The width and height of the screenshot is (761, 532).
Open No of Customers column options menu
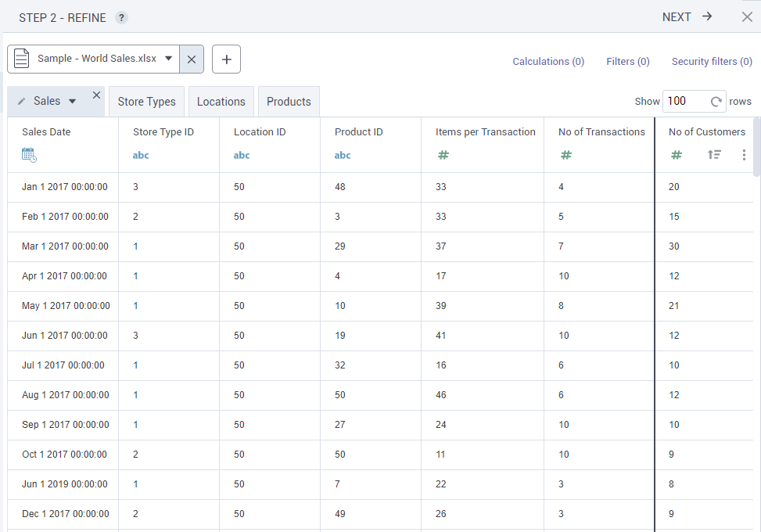coord(744,155)
